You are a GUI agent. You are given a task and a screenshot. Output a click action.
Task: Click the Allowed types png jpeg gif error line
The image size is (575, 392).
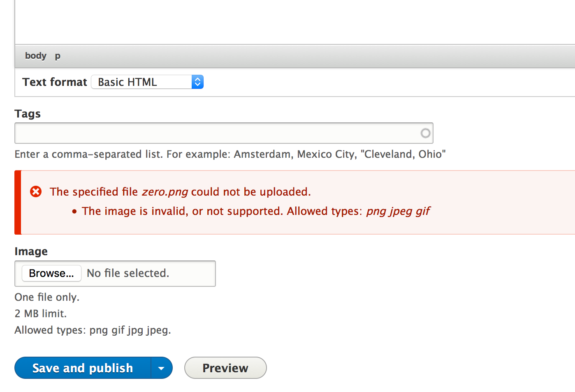tap(256, 211)
